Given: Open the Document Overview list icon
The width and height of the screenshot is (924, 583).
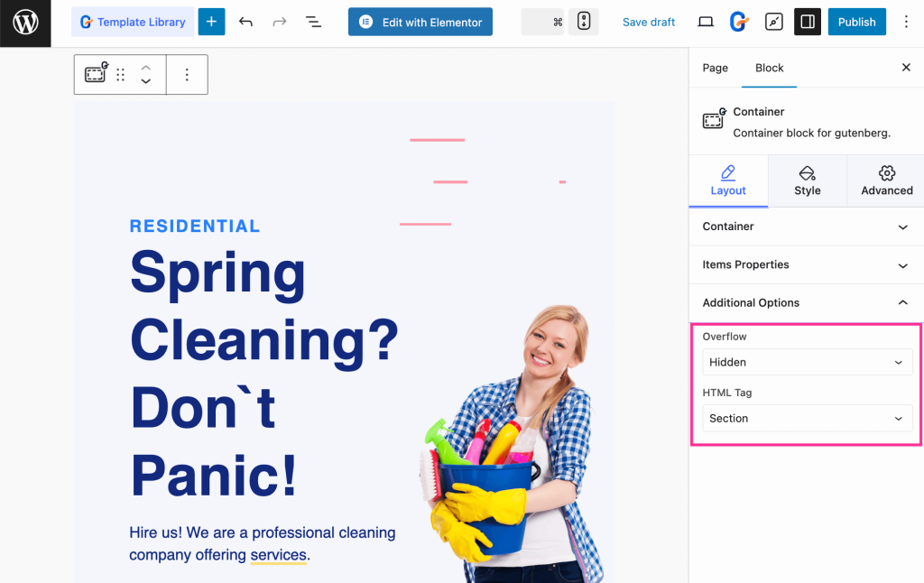Looking at the screenshot, I should (313, 21).
